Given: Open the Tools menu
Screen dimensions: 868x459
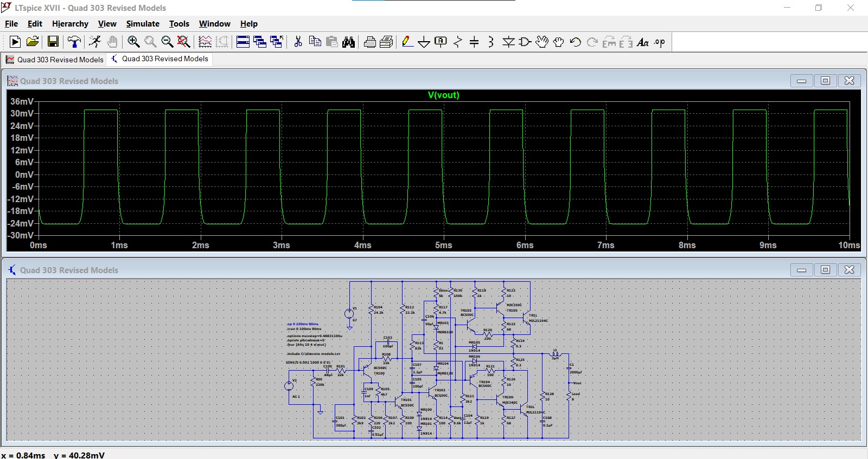Looking at the screenshot, I should pyautogui.click(x=179, y=24).
